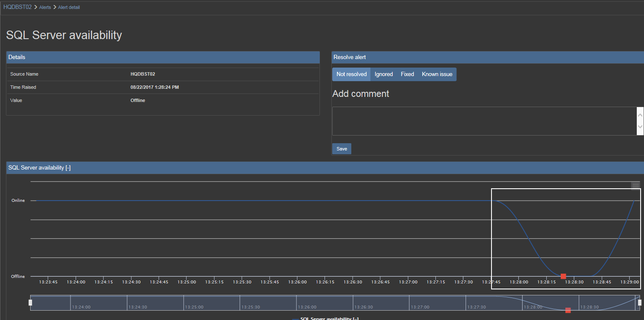Image resolution: width=644 pixels, height=320 pixels.
Task: Click the Details panel header
Action: tap(163, 57)
